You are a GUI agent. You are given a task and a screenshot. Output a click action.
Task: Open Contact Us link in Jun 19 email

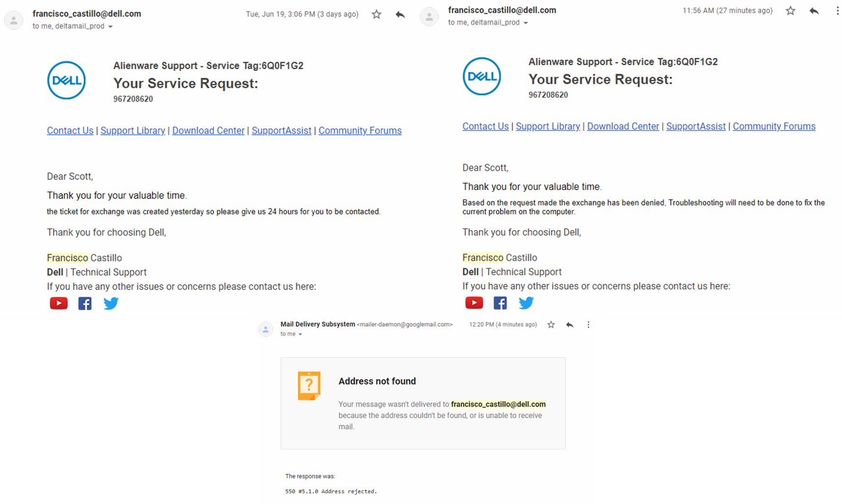pos(70,131)
